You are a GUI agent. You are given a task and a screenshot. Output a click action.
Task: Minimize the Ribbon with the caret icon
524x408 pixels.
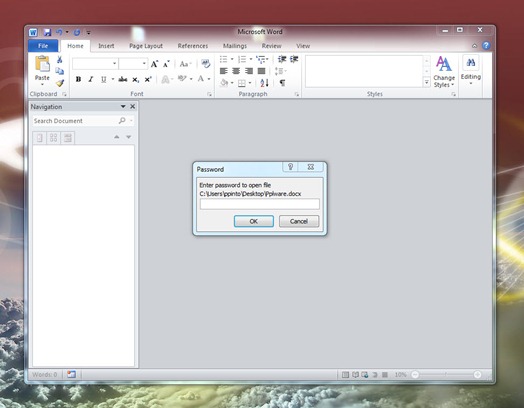click(475, 46)
